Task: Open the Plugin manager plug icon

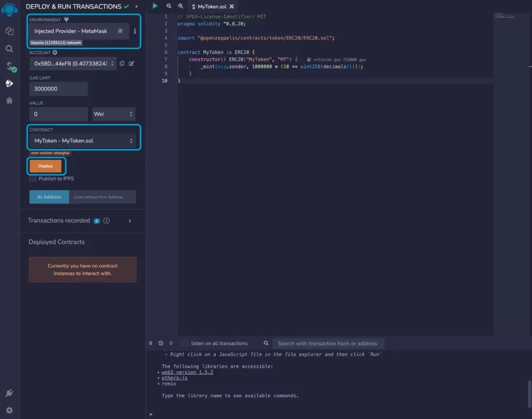Action: pos(9,393)
